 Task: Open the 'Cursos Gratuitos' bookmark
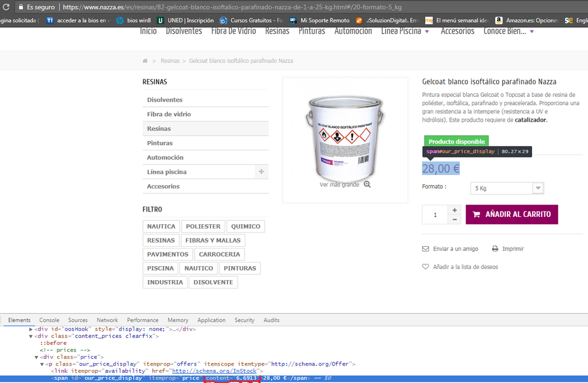click(x=251, y=20)
